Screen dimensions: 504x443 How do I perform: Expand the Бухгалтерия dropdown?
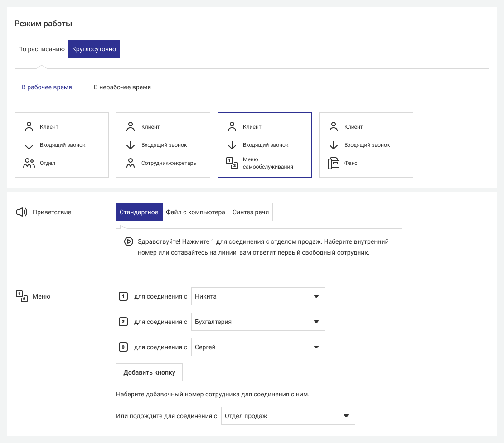(258, 322)
